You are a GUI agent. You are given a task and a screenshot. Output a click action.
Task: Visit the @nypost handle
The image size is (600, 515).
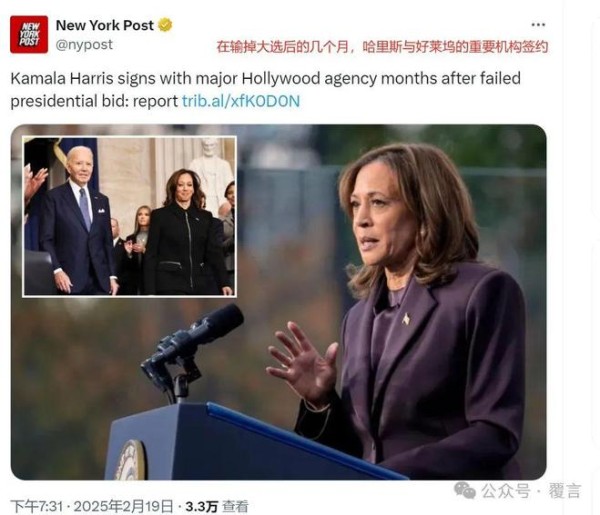coord(84,45)
